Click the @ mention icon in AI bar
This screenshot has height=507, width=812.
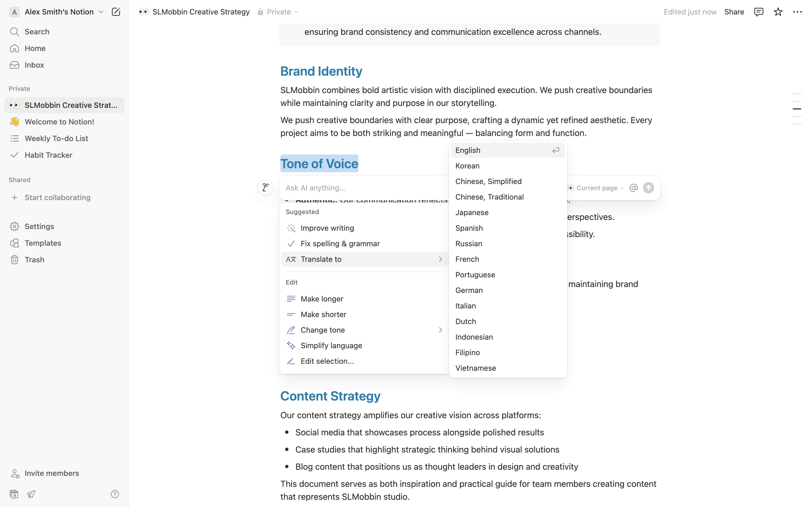pos(633,188)
